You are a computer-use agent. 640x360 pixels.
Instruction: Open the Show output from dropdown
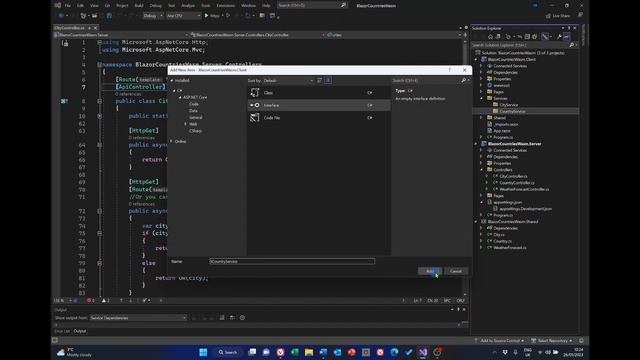(138, 318)
